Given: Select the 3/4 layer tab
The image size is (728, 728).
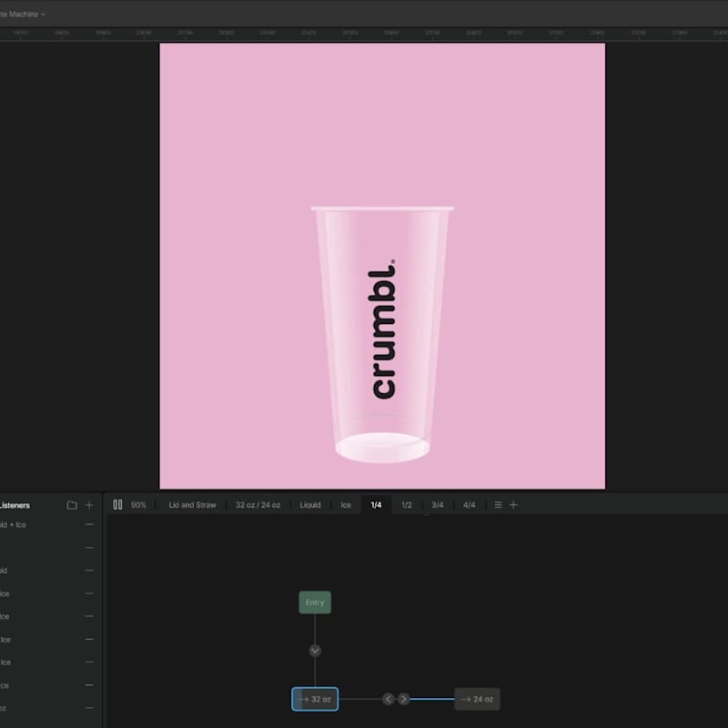Looking at the screenshot, I should pyautogui.click(x=438, y=505).
